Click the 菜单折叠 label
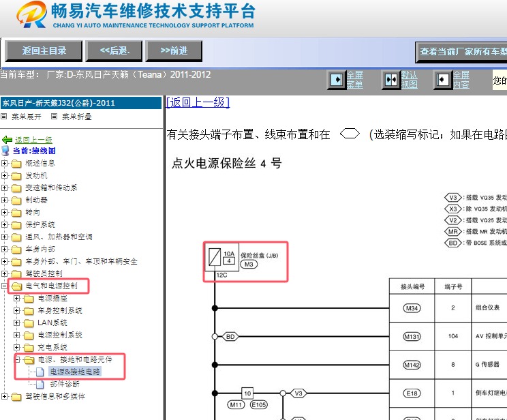 point(77,117)
